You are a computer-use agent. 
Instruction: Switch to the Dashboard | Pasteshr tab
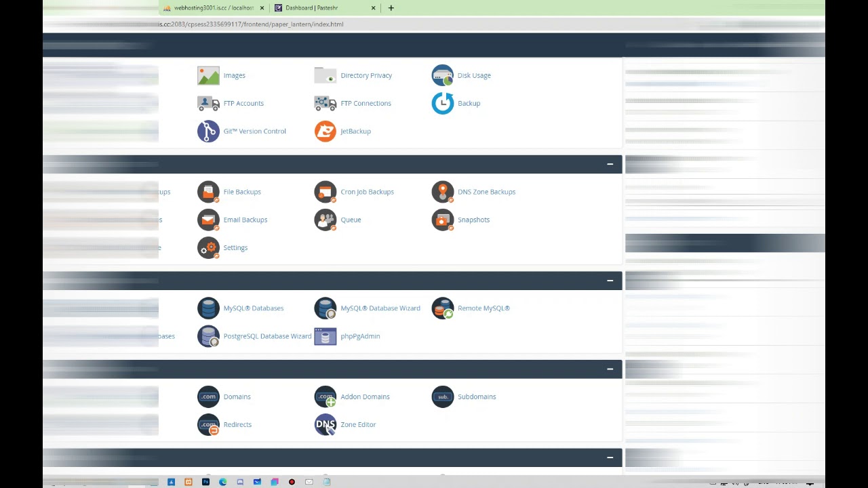(311, 7)
